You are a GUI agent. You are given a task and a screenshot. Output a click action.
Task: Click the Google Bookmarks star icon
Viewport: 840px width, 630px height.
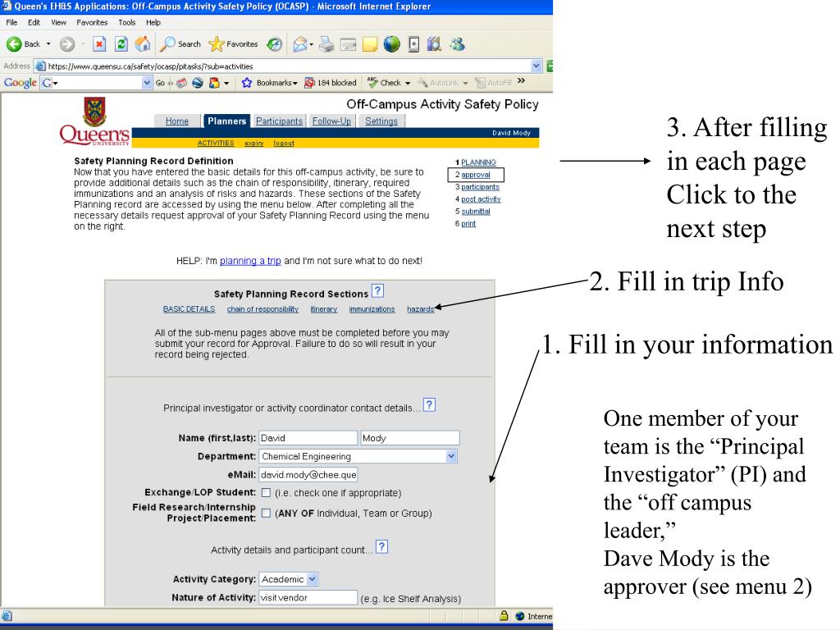[x=246, y=83]
